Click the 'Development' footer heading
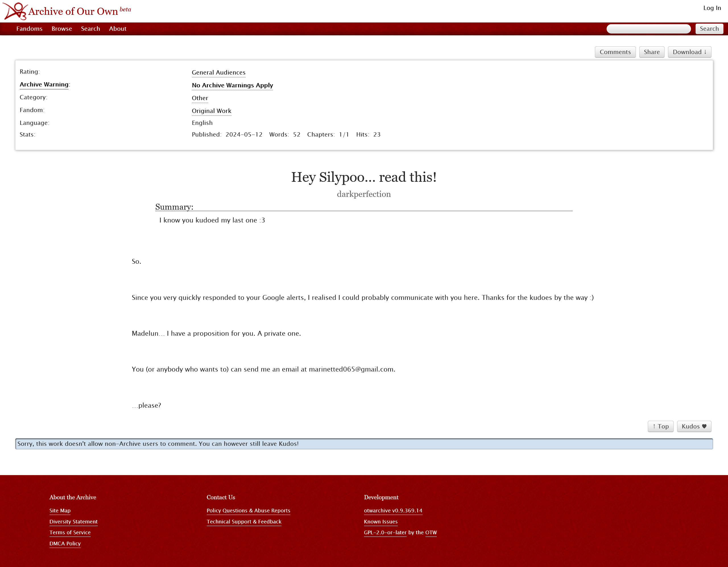Screen dimensions: 728x567 pos(381,497)
